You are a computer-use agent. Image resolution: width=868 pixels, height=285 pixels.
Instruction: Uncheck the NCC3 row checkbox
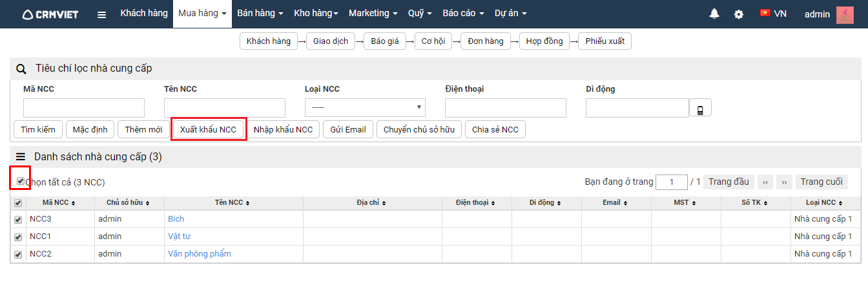(18, 219)
